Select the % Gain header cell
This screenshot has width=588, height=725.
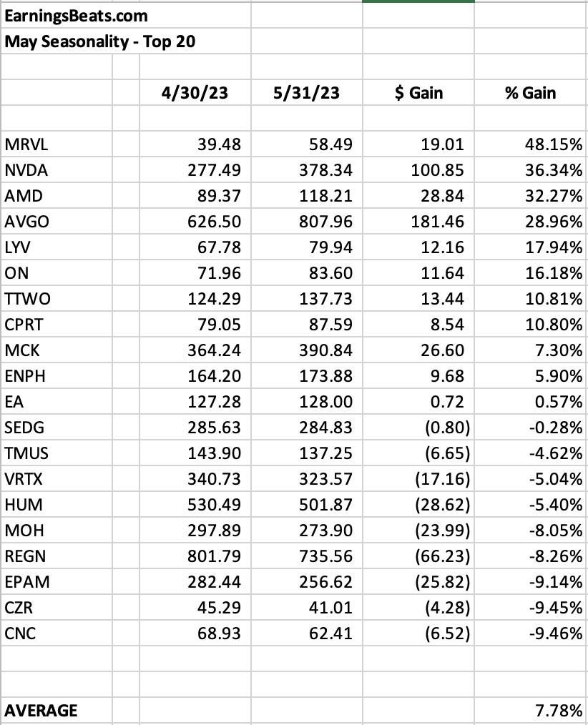[531, 92]
